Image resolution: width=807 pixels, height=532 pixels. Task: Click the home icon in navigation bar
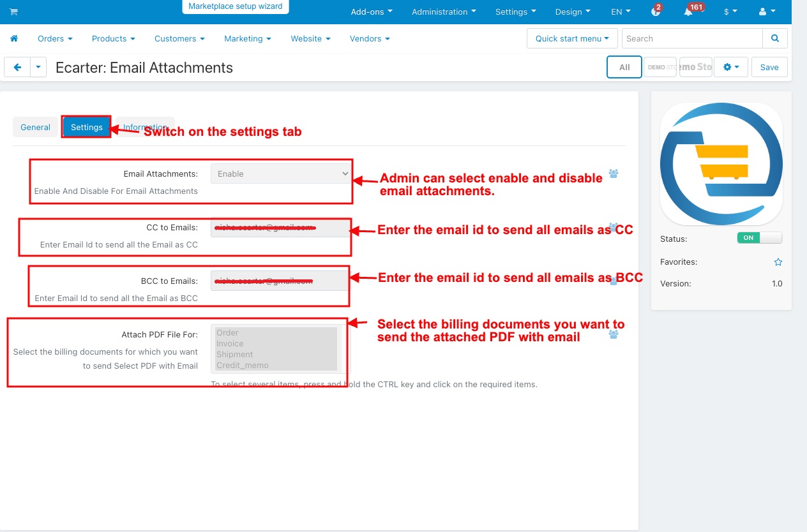(x=14, y=39)
